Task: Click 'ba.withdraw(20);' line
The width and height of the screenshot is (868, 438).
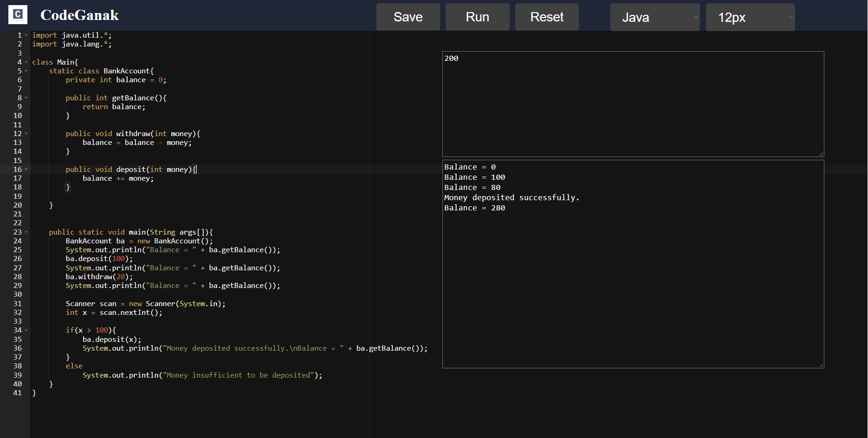Action: click(x=99, y=277)
